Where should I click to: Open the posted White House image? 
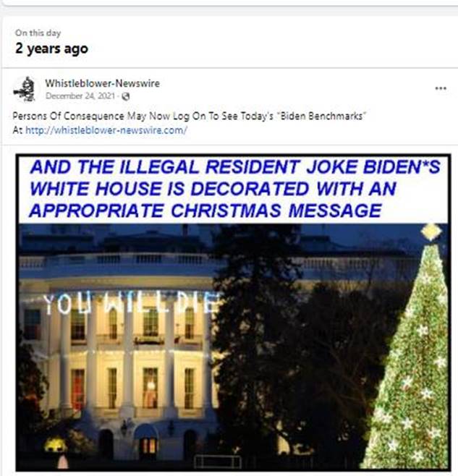click(233, 313)
